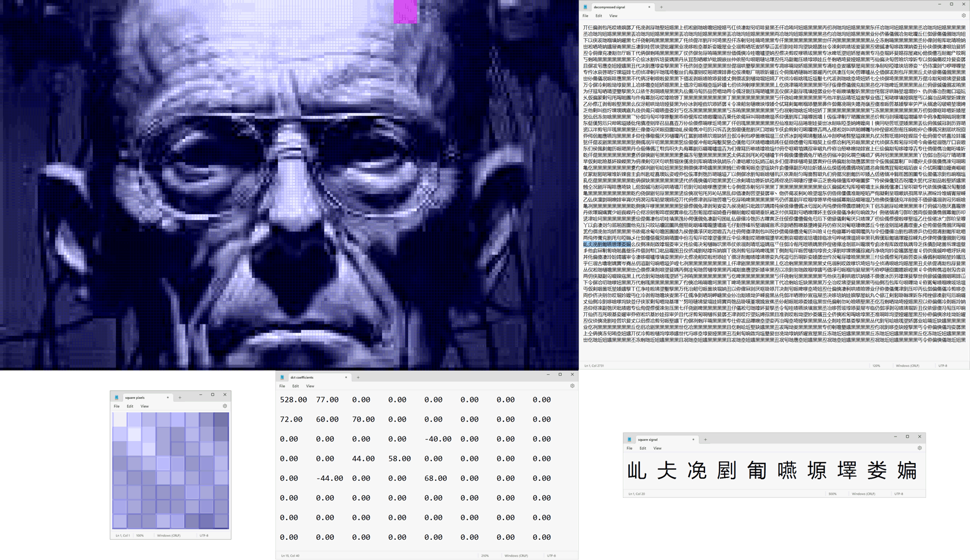The image size is (970, 560).
Task: Click Notepad app icon in square pixels window
Action: (x=117, y=397)
